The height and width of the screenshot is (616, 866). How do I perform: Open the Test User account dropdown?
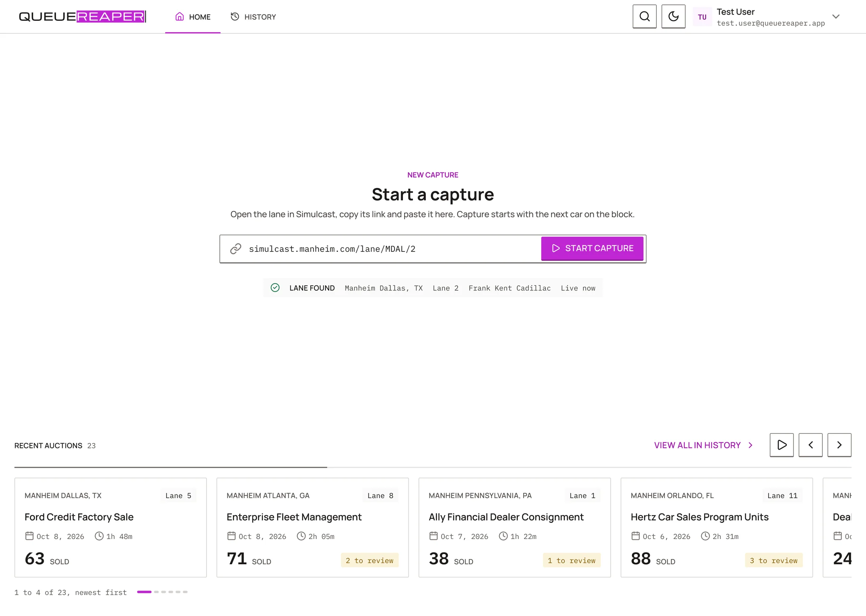767,17
